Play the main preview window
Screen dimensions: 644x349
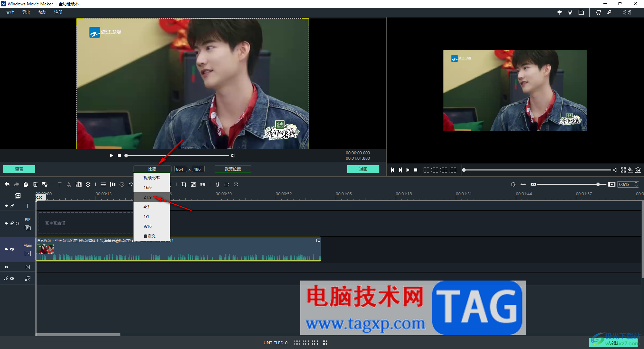pos(408,170)
